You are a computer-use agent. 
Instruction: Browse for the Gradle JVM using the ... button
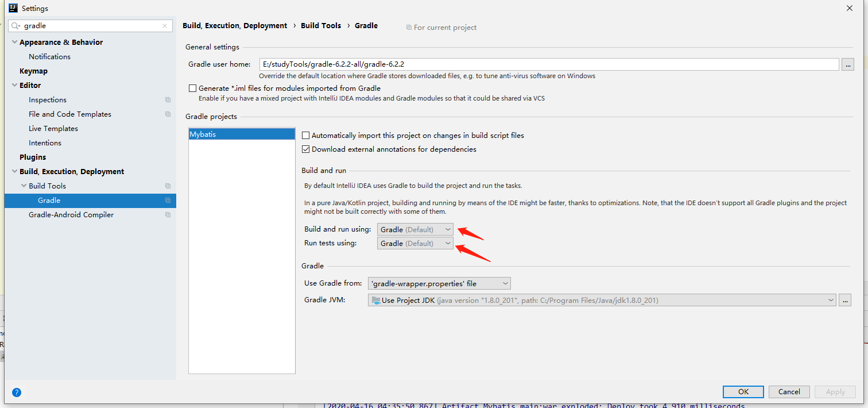(x=844, y=300)
